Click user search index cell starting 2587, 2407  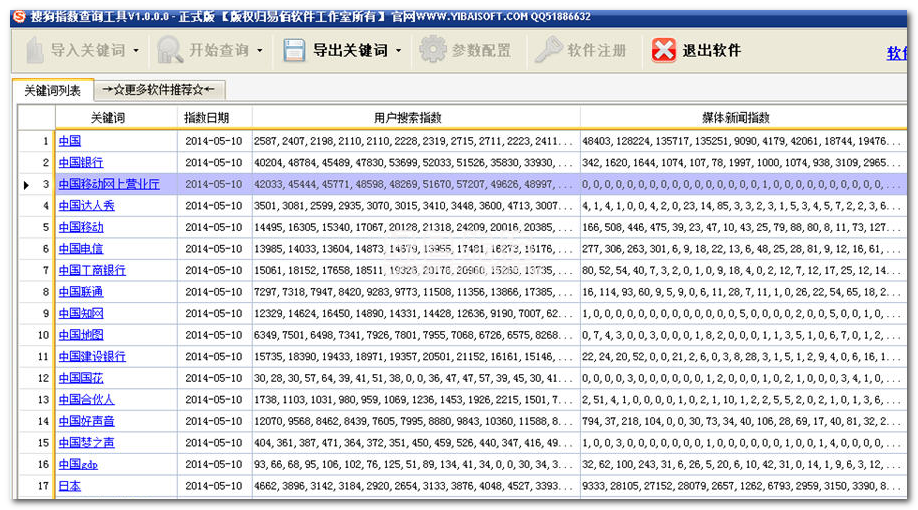coord(416,141)
